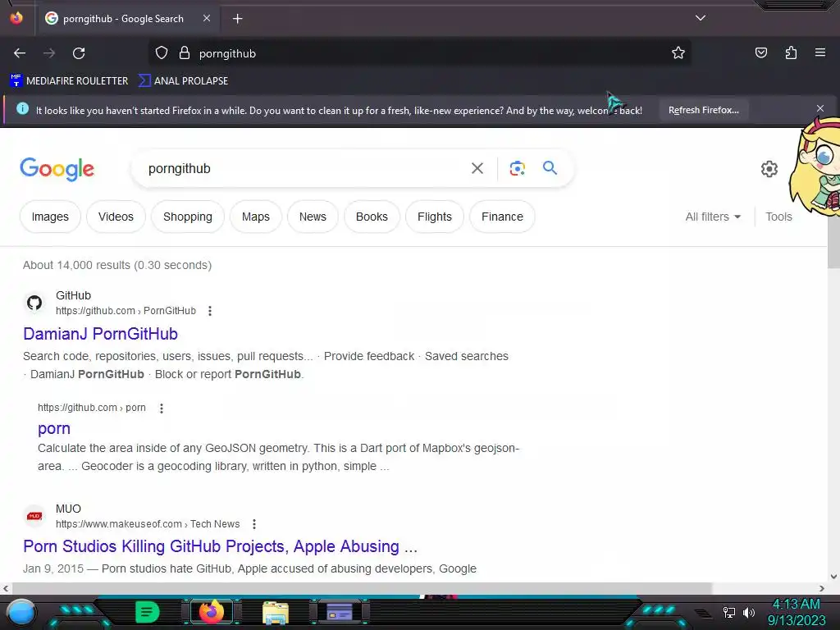Switch to Videos results tab
Image resolution: width=840 pixels, height=630 pixels.
pos(116,217)
